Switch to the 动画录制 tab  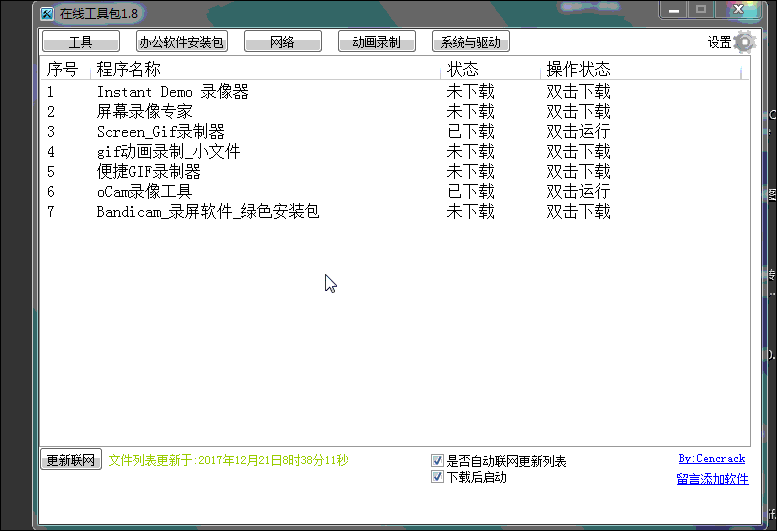[377, 41]
